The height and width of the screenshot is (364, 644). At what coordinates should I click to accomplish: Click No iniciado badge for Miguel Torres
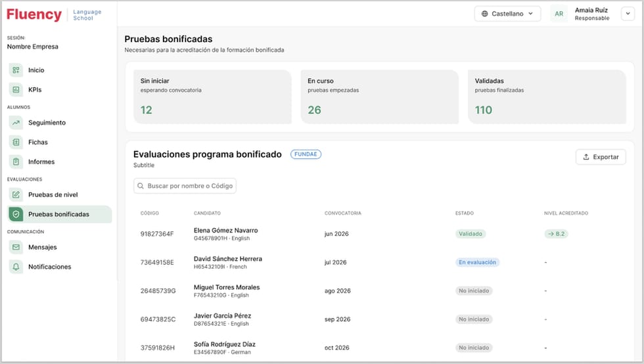(474, 290)
